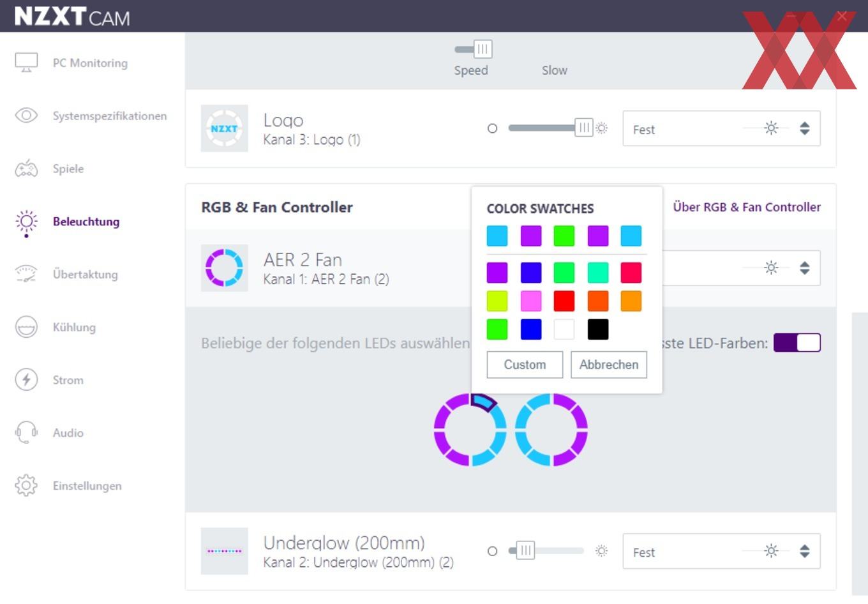Click sun icon in Underglow Fest dropdown
Image resolution: width=868 pixels, height=604 pixels.
[771, 551]
